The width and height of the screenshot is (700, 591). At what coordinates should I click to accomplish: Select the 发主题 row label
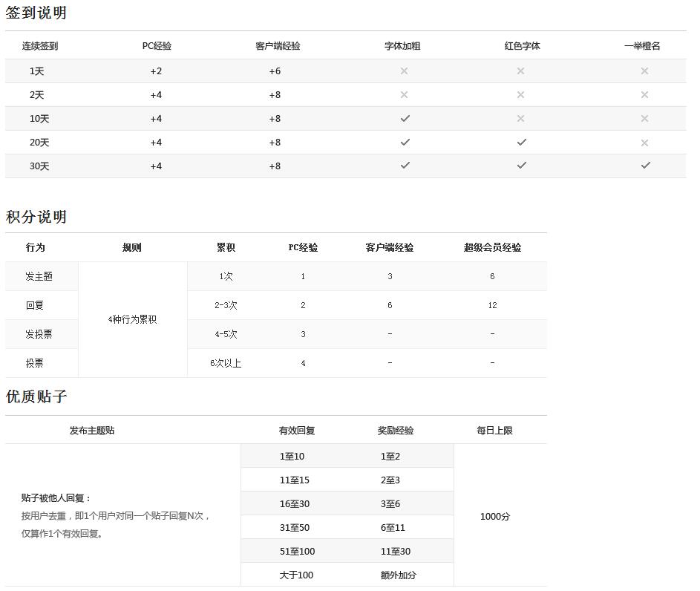(x=39, y=276)
